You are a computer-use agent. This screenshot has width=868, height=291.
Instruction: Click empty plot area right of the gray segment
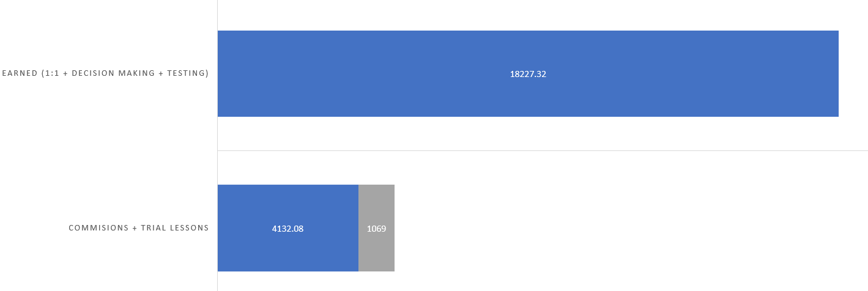pos(612,228)
